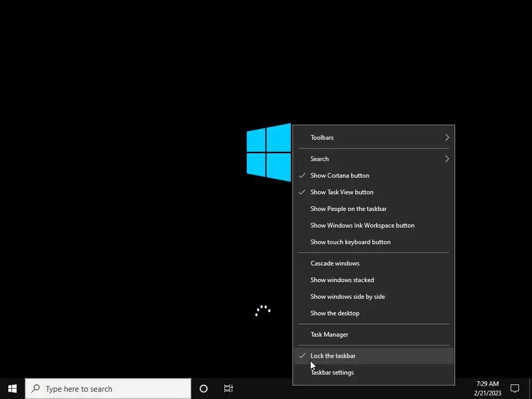
Task: Click the Cortana circle button
Action: [204, 389]
